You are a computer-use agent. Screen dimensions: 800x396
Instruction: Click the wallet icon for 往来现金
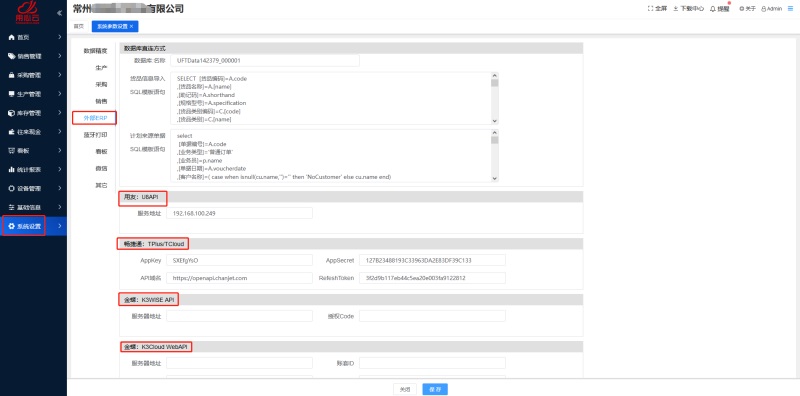click(12, 132)
